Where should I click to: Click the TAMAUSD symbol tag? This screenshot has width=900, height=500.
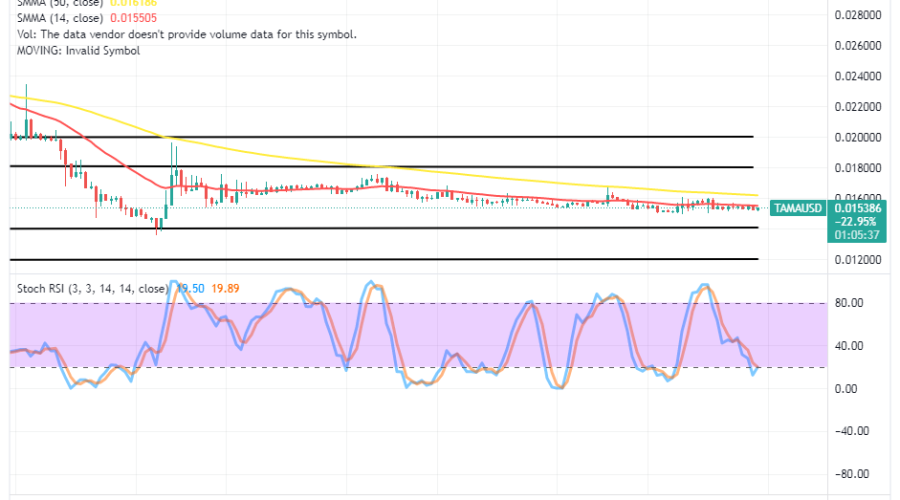pos(796,207)
